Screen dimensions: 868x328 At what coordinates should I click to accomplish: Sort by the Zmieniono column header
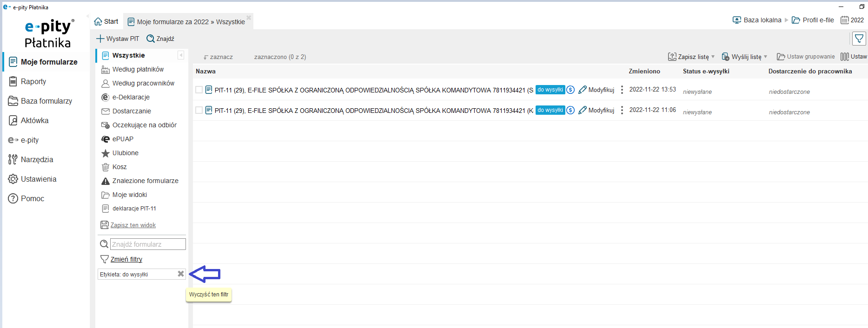tap(644, 71)
